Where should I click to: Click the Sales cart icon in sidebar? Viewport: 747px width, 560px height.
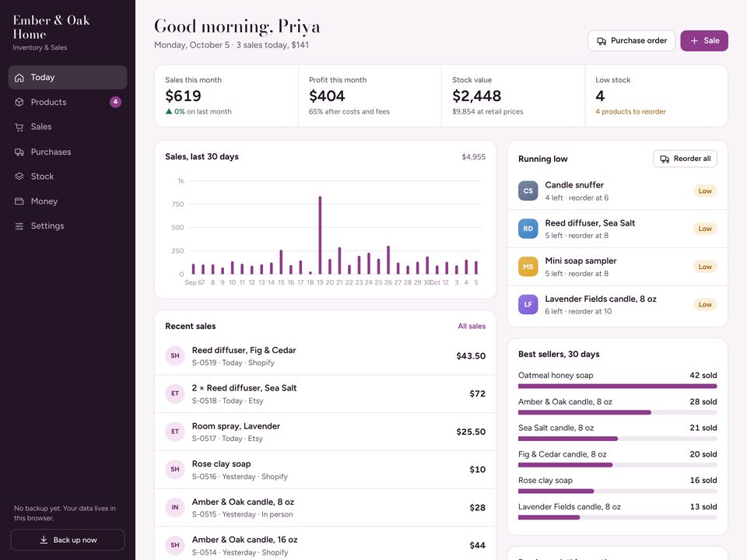19,127
